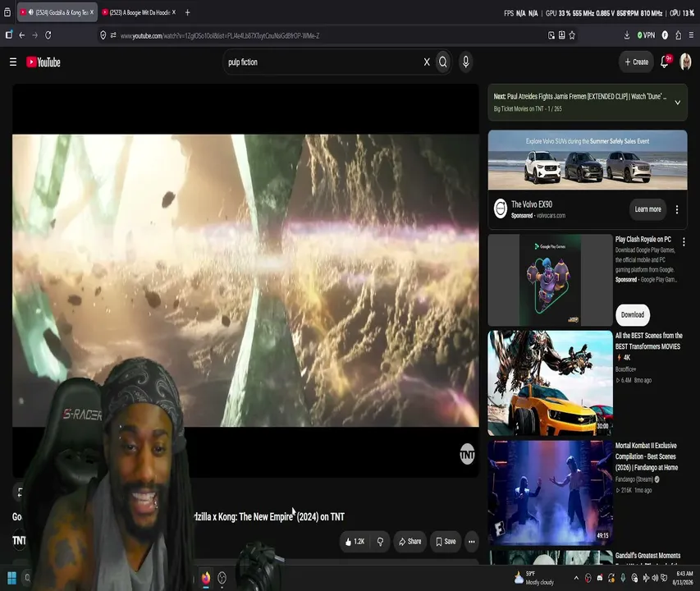The height and width of the screenshot is (591, 700).
Task: Open Firefox from the taskbar
Action: [x=206, y=578]
